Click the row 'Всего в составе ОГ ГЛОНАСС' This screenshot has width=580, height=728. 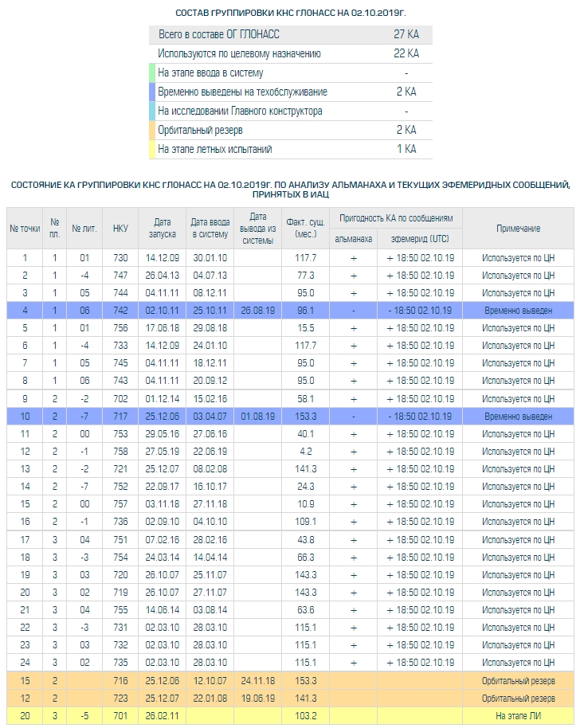tap(291, 34)
